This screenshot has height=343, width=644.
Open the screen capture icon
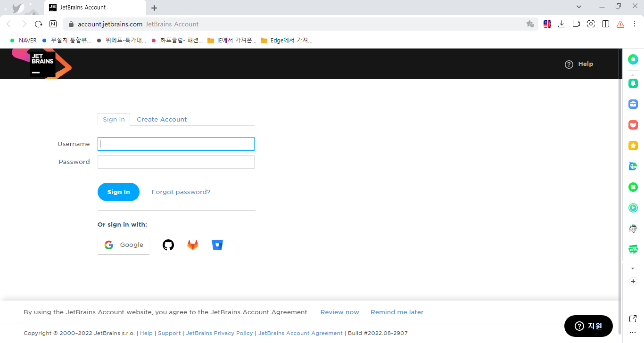pos(591,24)
